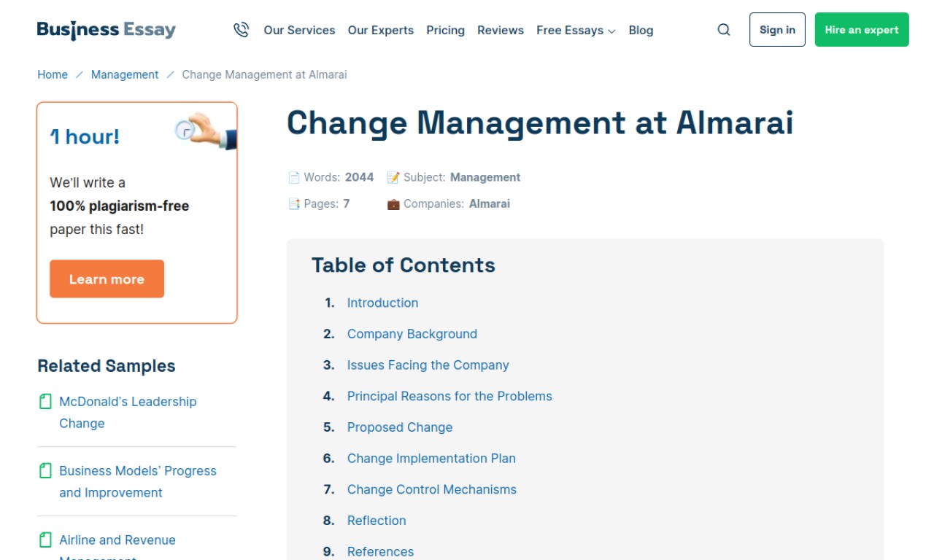This screenshot has width=934, height=560.
Task: Click the Related Samples heading
Action: (x=107, y=366)
